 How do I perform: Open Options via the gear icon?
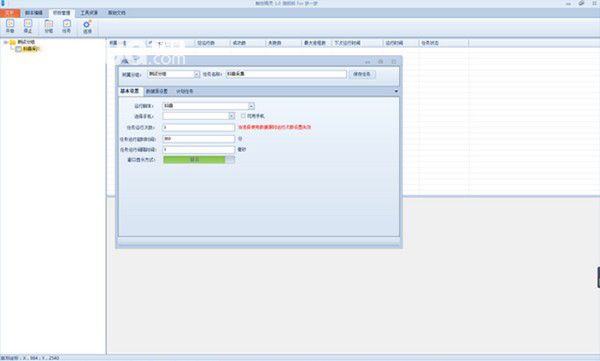click(87, 24)
